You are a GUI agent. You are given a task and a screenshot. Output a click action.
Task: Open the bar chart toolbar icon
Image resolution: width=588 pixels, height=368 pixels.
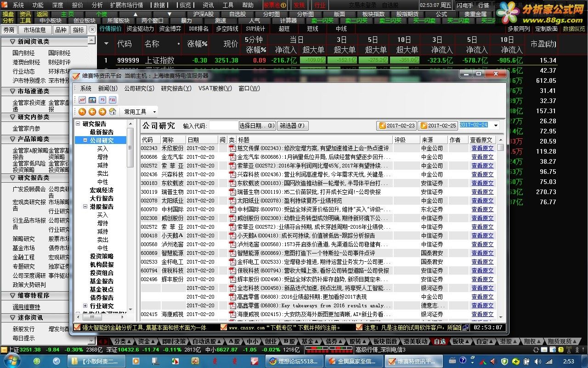pos(92,99)
